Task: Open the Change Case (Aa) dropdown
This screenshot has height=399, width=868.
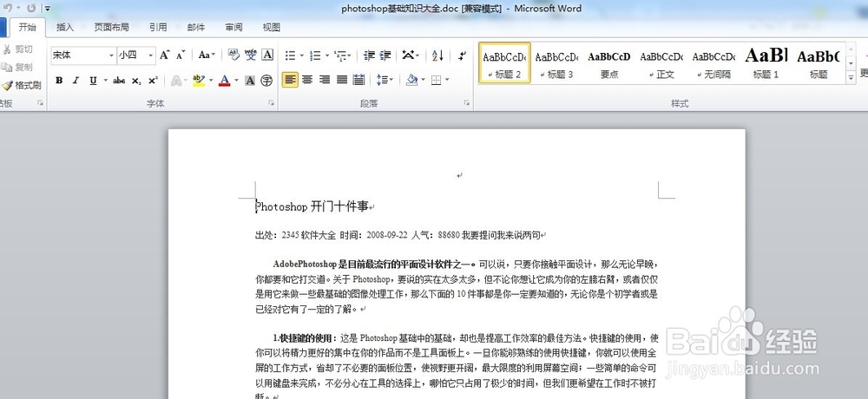Action: [x=207, y=55]
